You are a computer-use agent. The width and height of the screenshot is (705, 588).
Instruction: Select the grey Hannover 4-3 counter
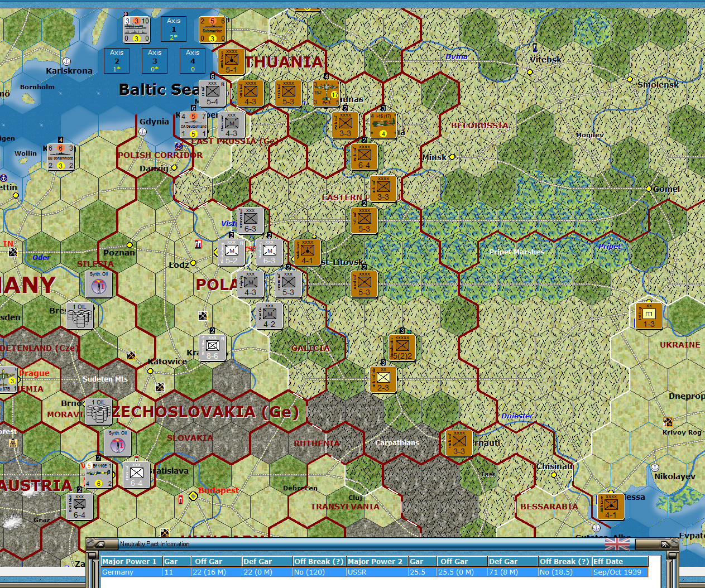[231, 125]
